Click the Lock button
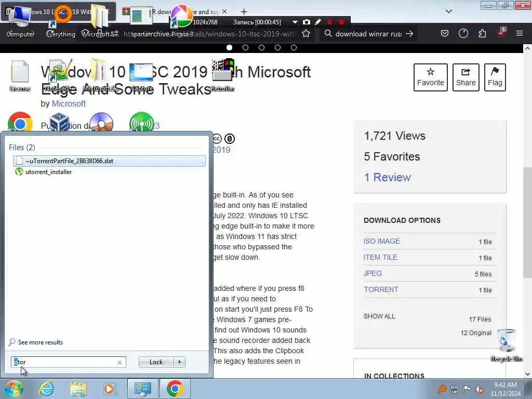The image size is (532, 399). click(x=156, y=362)
